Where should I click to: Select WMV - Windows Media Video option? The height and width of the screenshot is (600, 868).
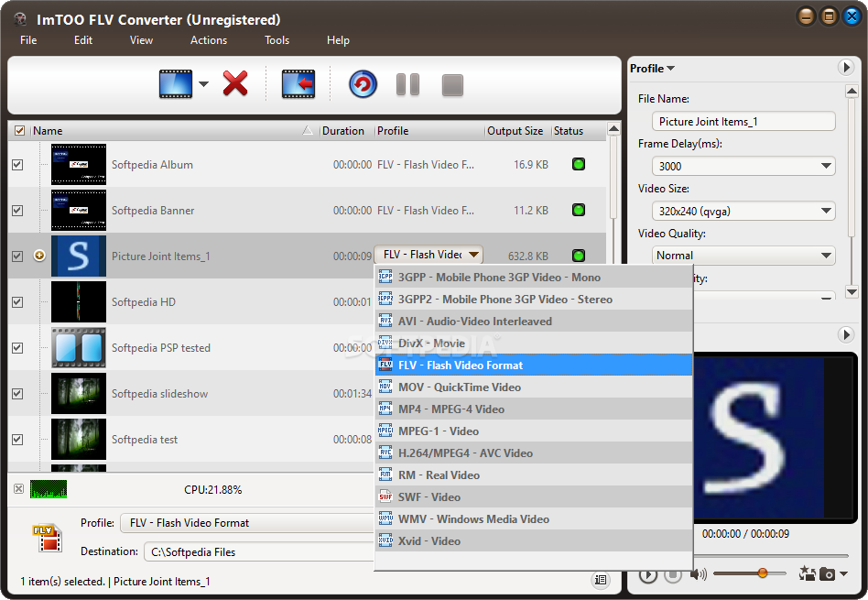[x=534, y=518]
